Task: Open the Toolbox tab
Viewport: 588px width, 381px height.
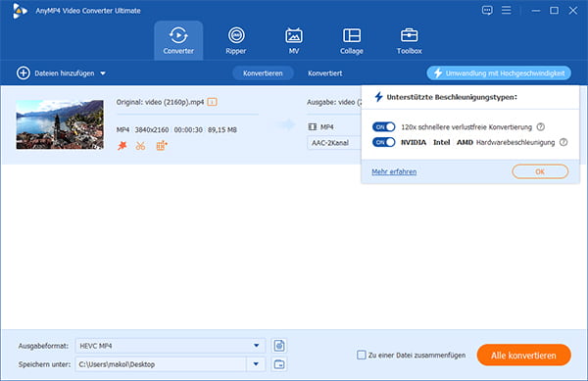Action: (x=409, y=40)
